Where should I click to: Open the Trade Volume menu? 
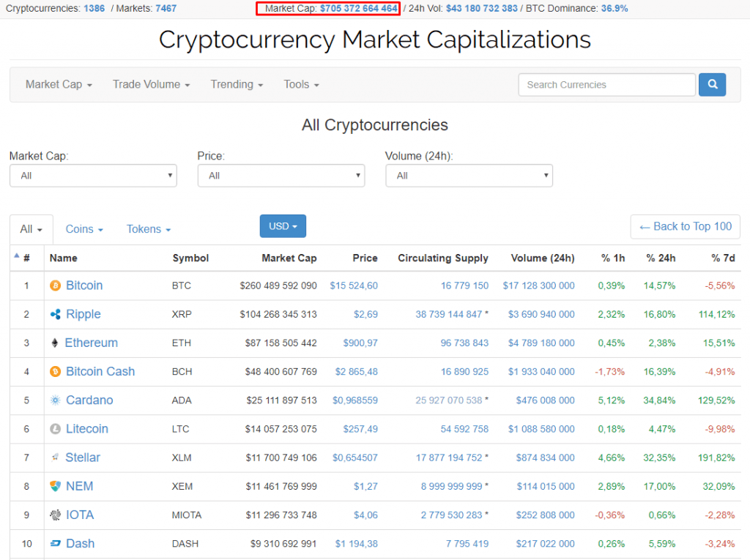pos(151,85)
